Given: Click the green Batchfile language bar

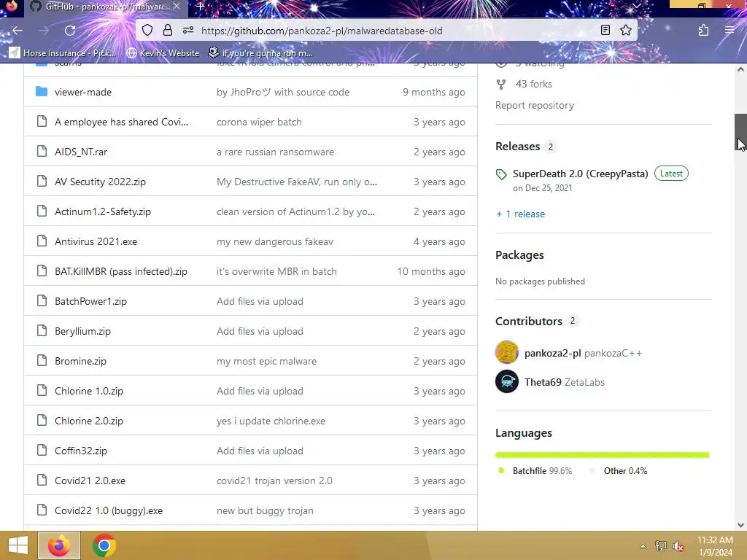Looking at the screenshot, I should click(x=602, y=455).
